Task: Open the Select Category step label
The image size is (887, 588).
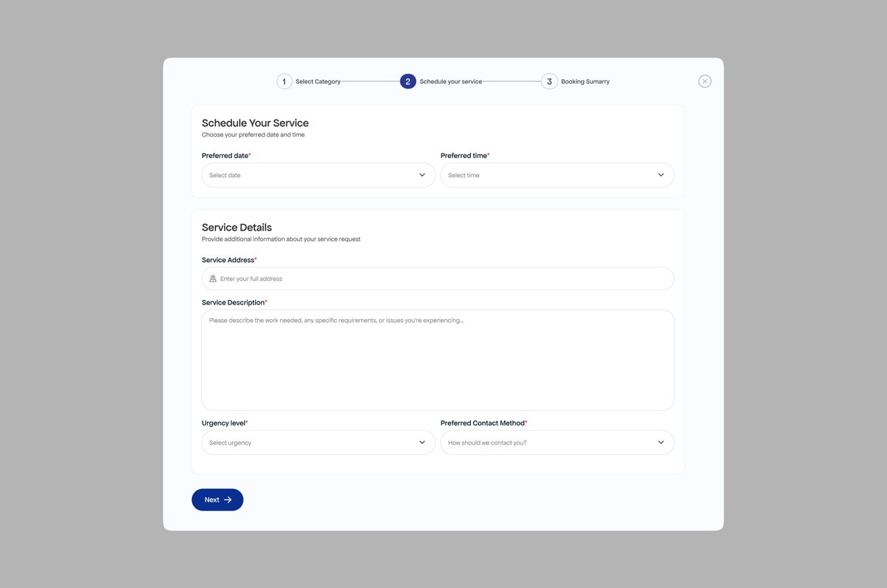Action: click(318, 82)
